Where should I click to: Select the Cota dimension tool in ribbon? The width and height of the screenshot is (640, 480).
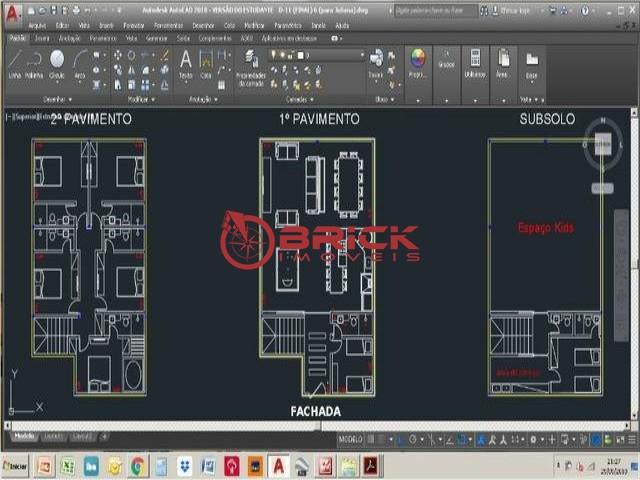[206, 64]
